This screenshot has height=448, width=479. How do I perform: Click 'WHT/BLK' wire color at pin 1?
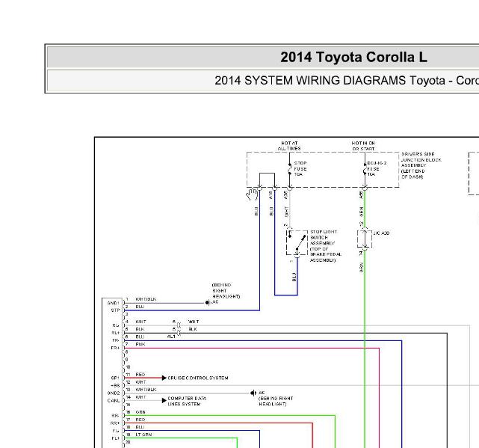[x=146, y=299]
